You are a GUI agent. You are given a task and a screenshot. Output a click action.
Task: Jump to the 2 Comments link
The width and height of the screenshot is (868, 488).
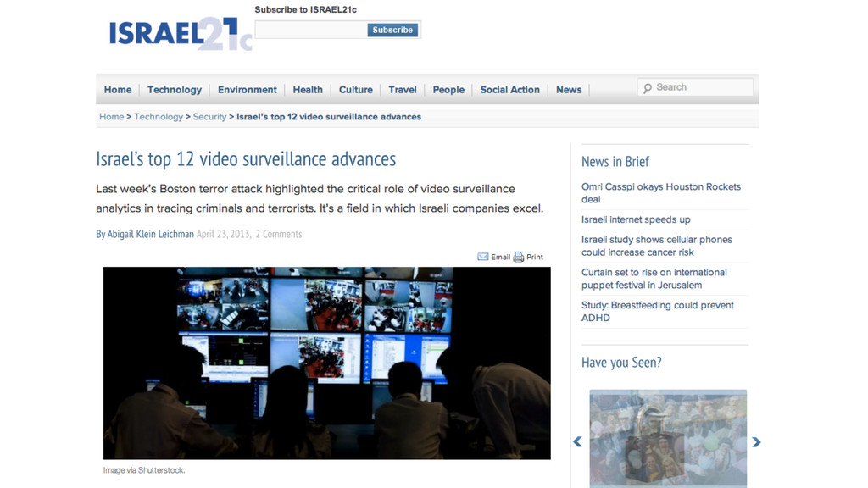(x=278, y=234)
